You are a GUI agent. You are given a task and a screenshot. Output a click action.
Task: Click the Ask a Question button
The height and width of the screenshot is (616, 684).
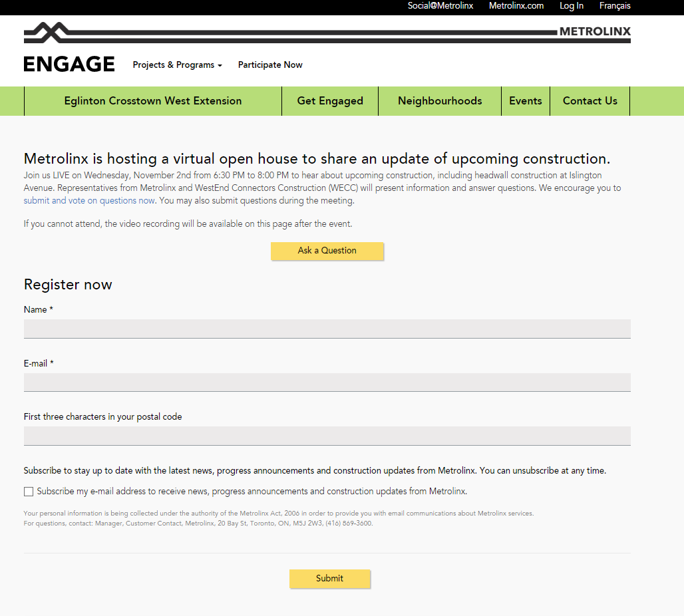pos(327,251)
